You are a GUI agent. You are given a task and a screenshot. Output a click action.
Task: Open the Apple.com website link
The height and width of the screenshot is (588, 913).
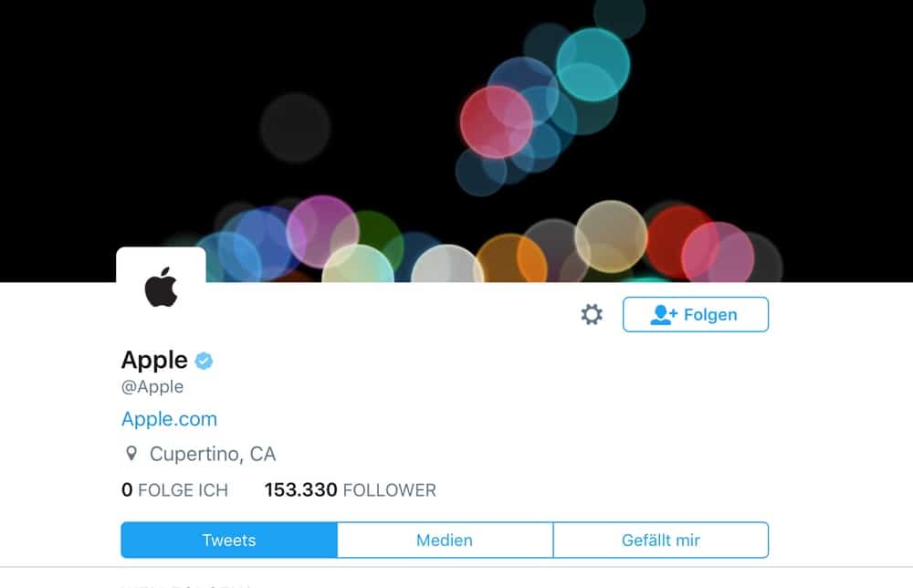[170, 419]
